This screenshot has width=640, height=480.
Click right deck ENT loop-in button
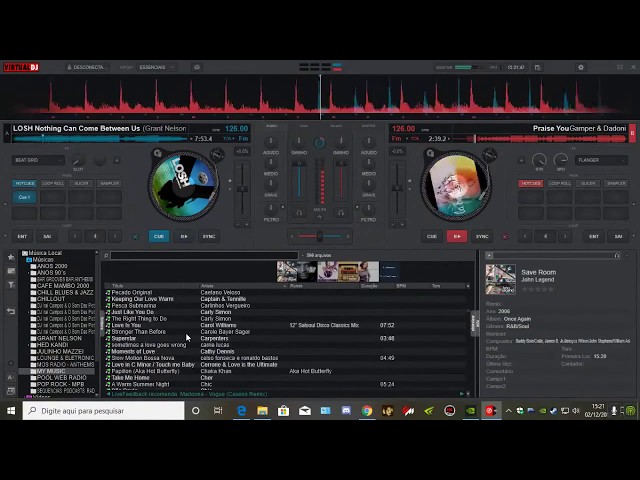pyautogui.click(x=593, y=236)
